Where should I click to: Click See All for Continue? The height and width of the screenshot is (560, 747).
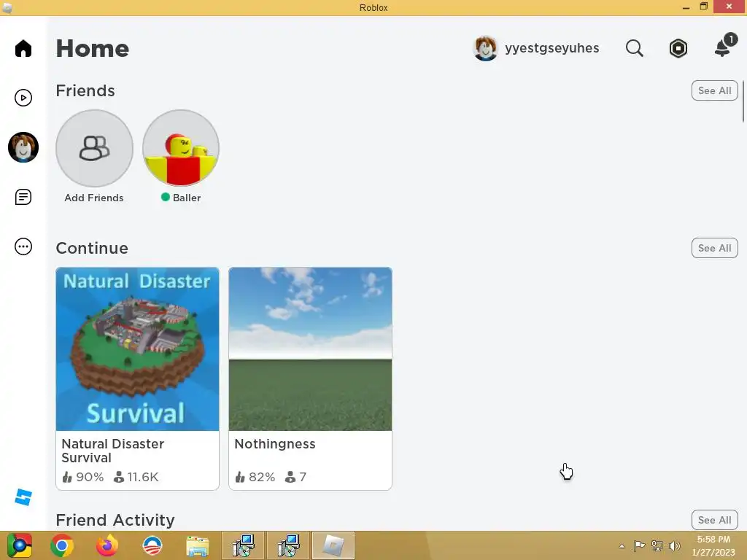point(715,248)
